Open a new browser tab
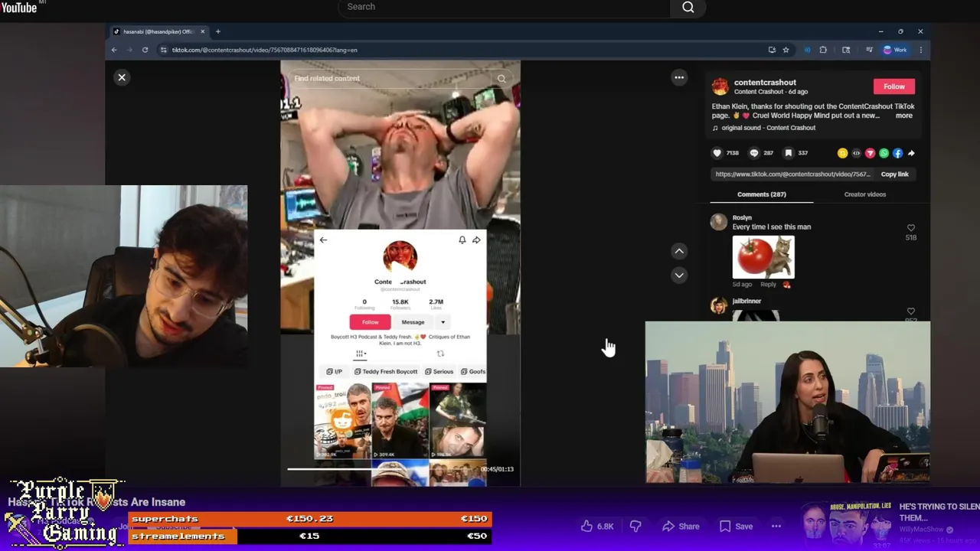 [218, 31]
